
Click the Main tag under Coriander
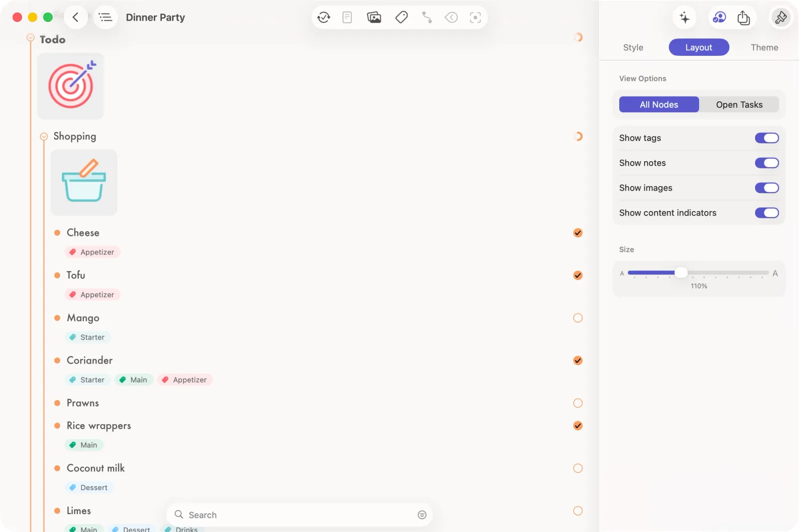point(133,380)
